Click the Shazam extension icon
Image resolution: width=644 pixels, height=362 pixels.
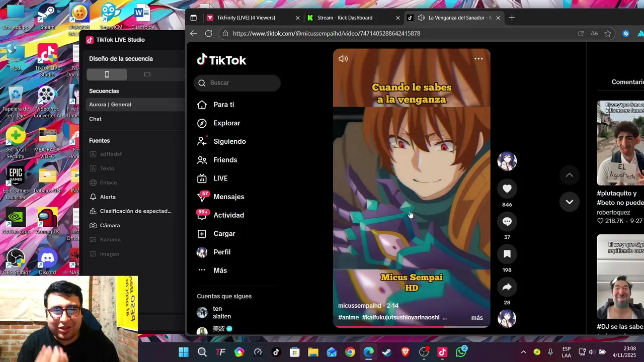pos(626,33)
